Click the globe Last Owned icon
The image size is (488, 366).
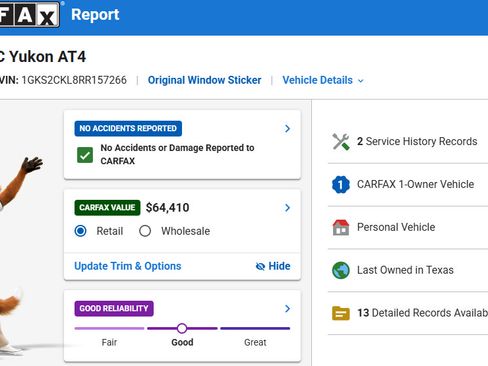click(341, 270)
